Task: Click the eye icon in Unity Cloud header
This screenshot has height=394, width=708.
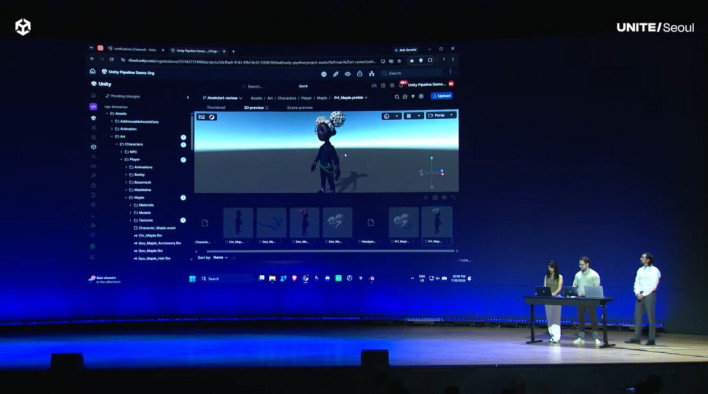Action: (x=348, y=74)
